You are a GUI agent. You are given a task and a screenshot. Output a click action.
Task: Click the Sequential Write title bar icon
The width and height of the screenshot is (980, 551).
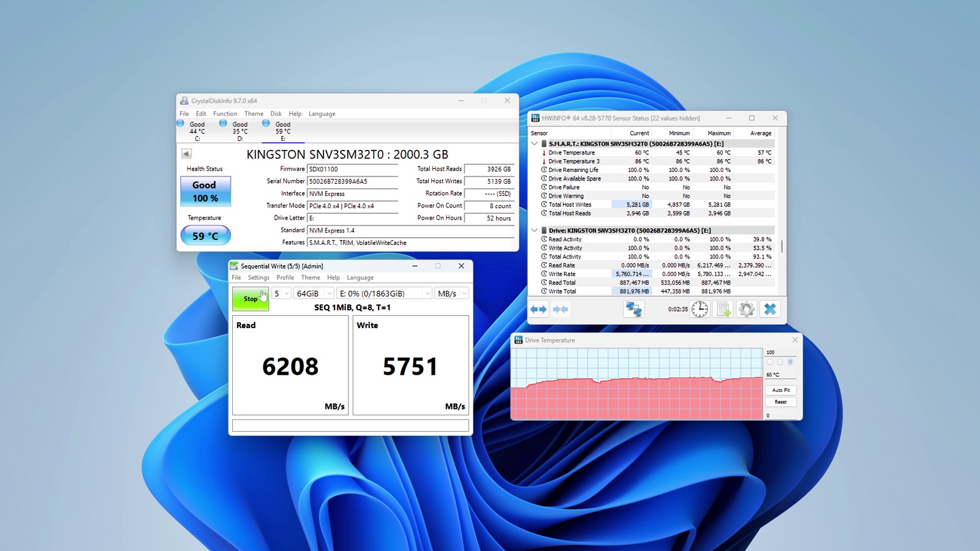[x=234, y=266]
